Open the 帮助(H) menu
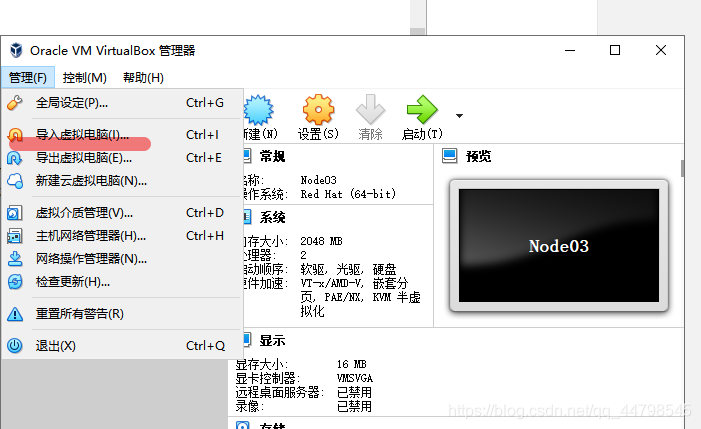The height and width of the screenshot is (429, 701). [x=143, y=78]
